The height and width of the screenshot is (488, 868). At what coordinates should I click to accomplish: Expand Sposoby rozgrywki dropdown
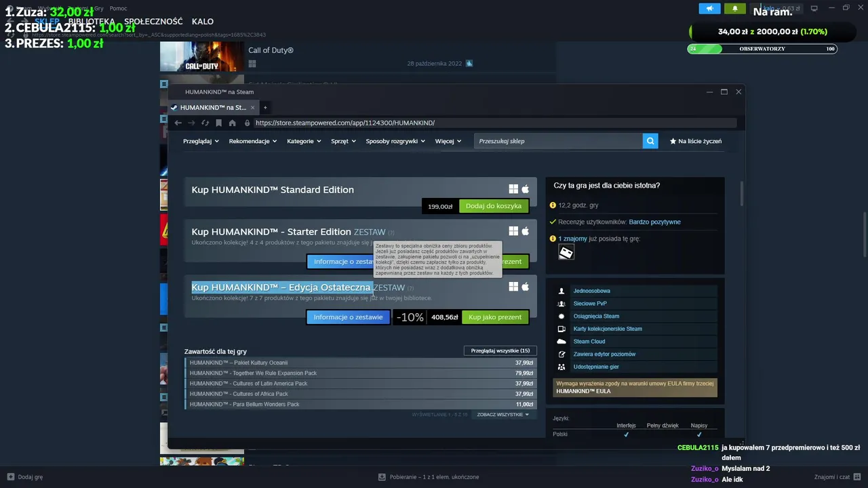pyautogui.click(x=395, y=141)
